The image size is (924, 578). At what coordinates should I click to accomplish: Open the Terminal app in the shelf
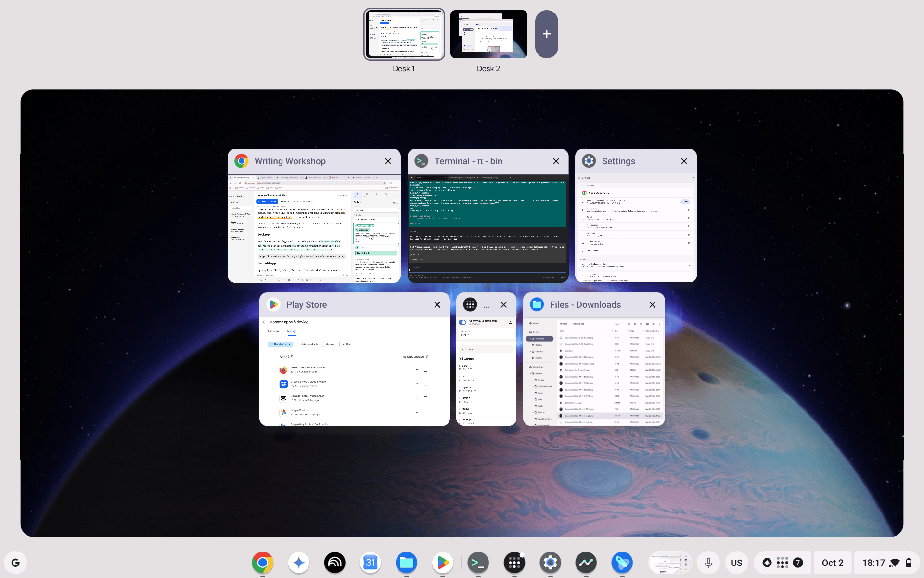478,563
